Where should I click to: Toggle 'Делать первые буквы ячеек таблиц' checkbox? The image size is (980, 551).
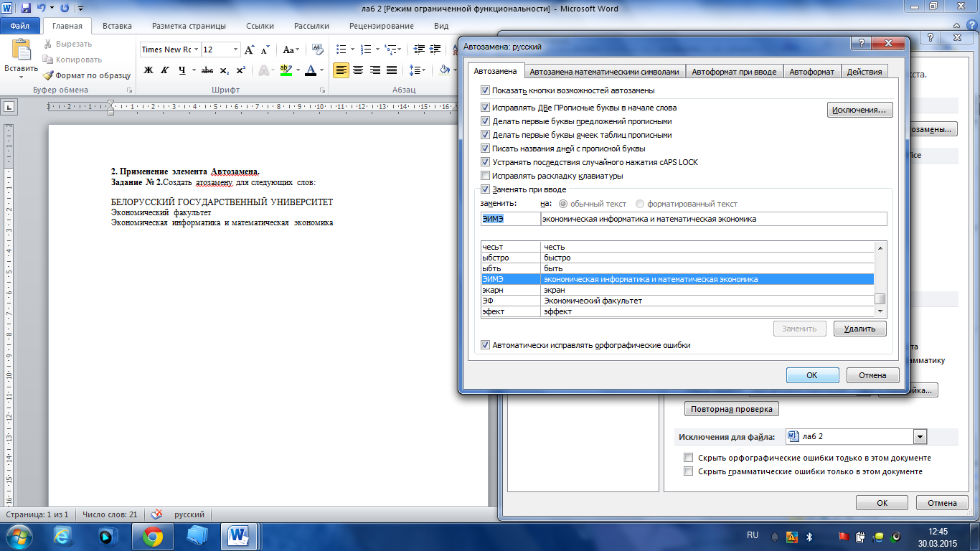tap(486, 135)
